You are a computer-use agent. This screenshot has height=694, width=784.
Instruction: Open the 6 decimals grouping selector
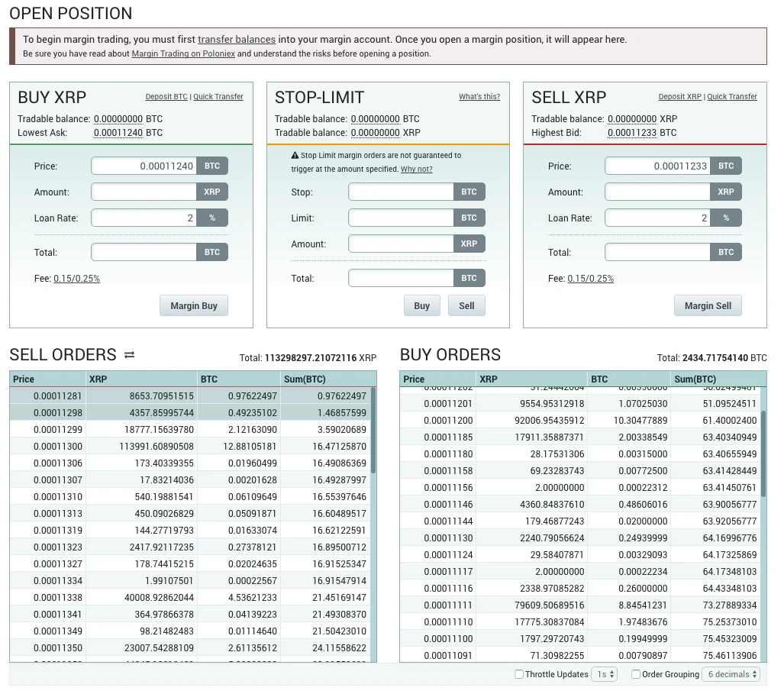pyautogui.click(x=731, y=674)
